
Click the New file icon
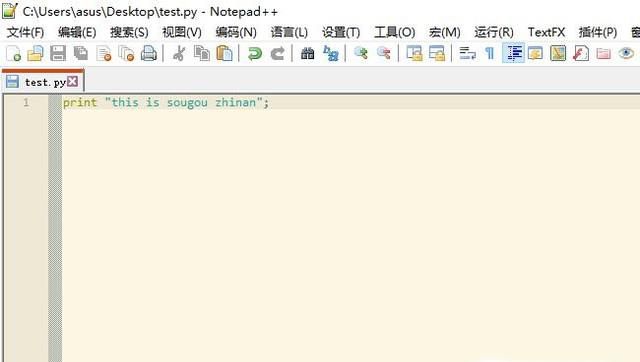point(13,53)
